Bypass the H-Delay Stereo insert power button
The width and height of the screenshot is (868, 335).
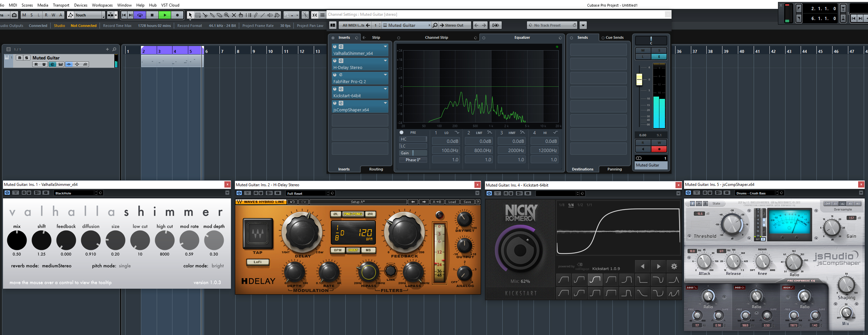point(335,61)
